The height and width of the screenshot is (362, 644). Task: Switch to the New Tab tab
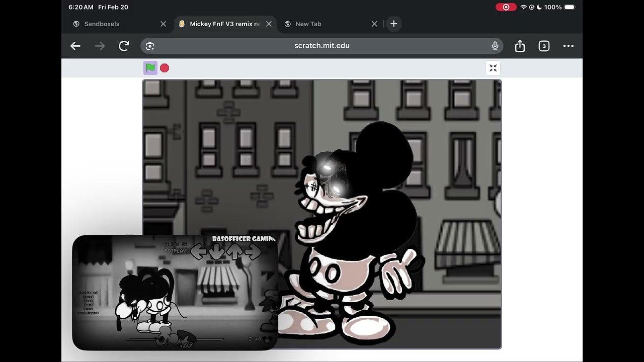pos(331,24)
